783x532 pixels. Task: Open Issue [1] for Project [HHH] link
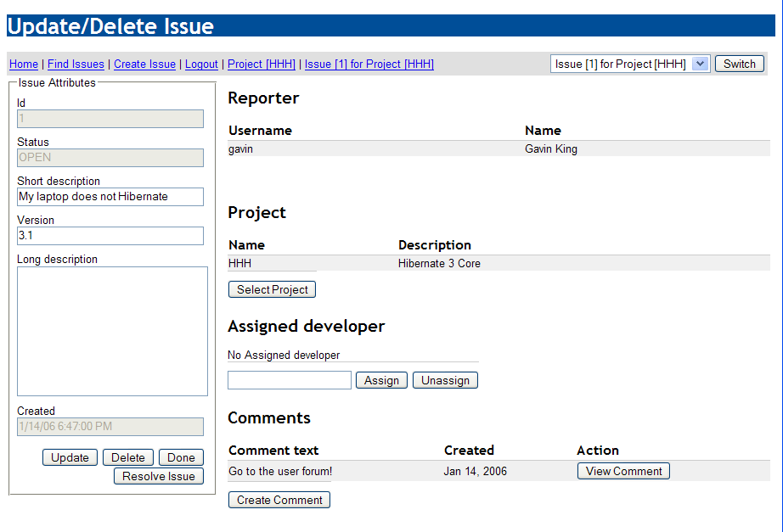coord(369,64)
